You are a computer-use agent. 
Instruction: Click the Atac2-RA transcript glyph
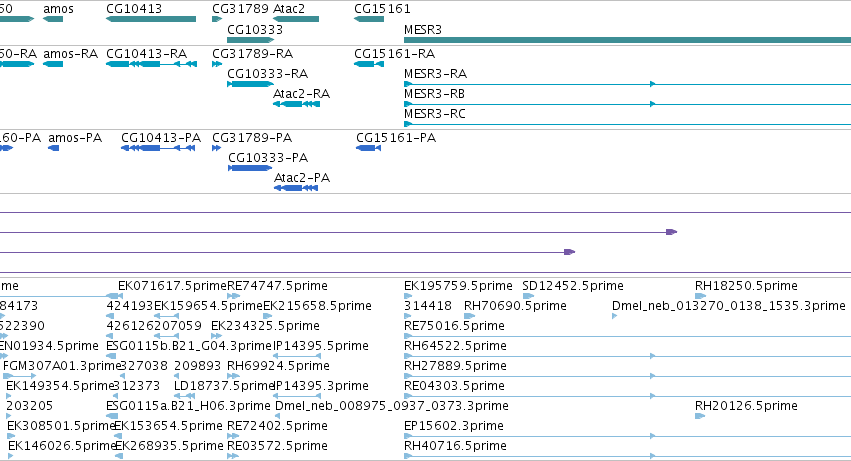(296, 104)
